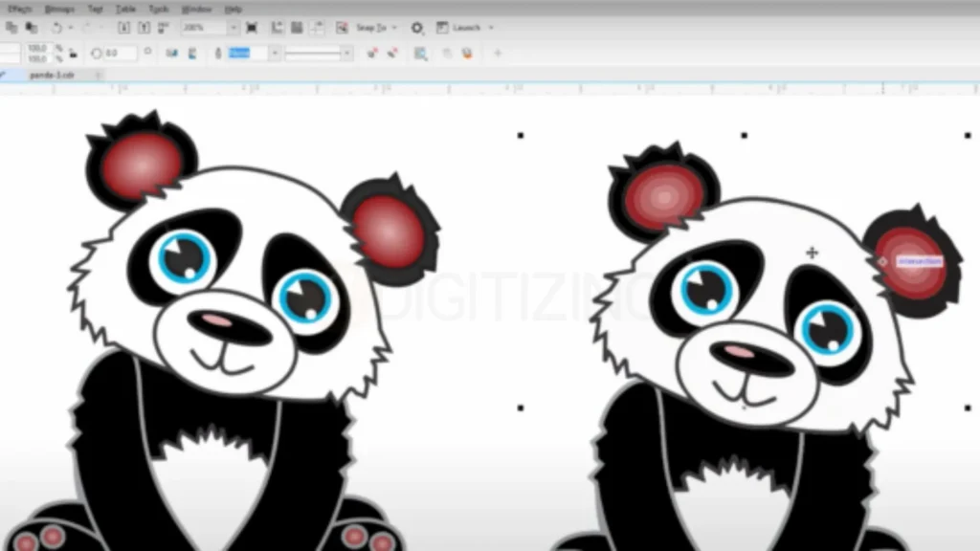Viewport: 980px width, 551px height.
Task: Open the Effects menu
Action: tap(21, 9)
